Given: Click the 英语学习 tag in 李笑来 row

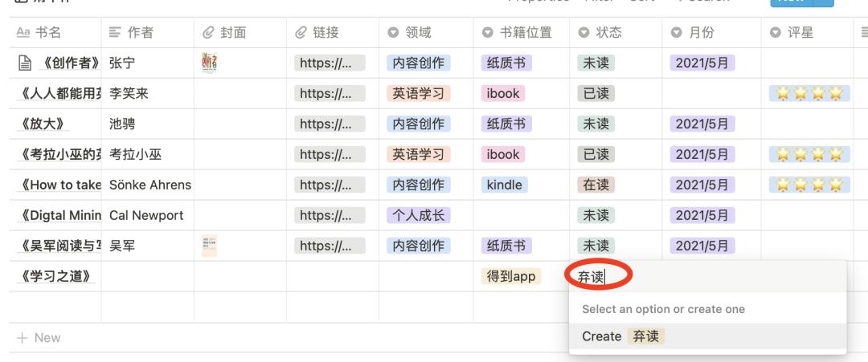Looking at the screenshot, I should pyautogui.click(x=419, y=93).
